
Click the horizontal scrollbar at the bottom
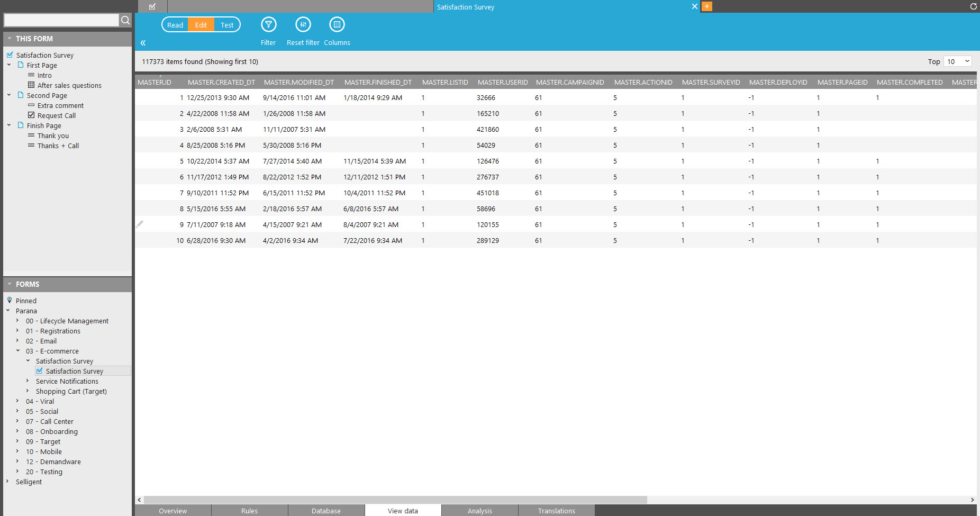click(395, 500)
